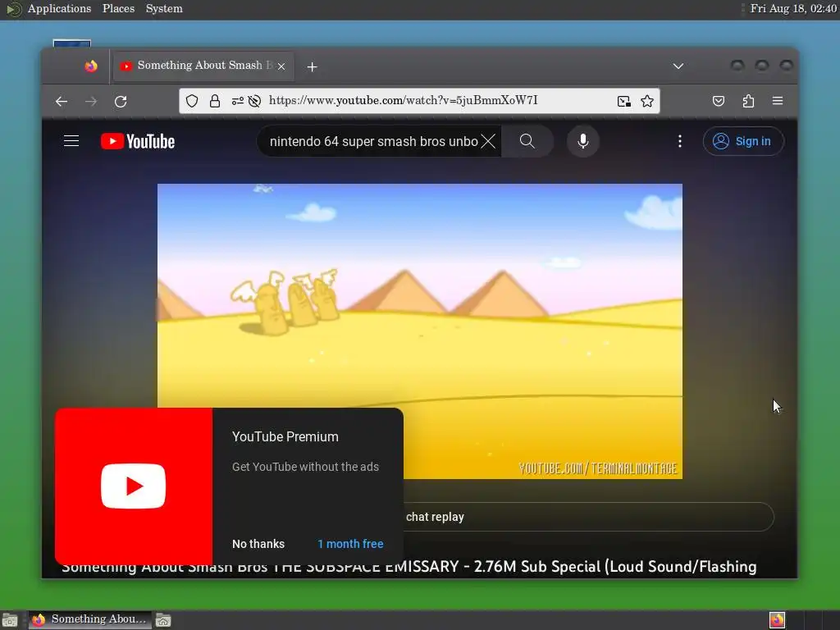Open a new browser tab with plus
This screenshot has height=630, width=840.
(313, 66)
